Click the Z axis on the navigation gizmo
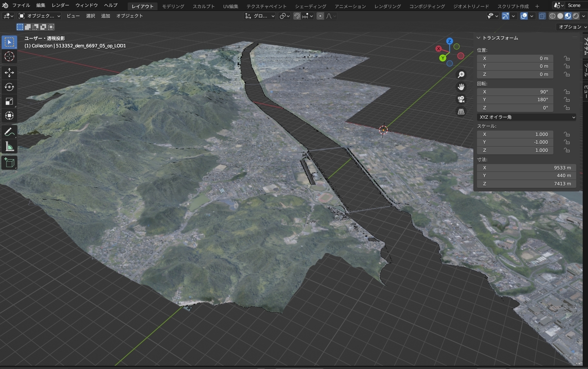 click(x=449, y=41)
